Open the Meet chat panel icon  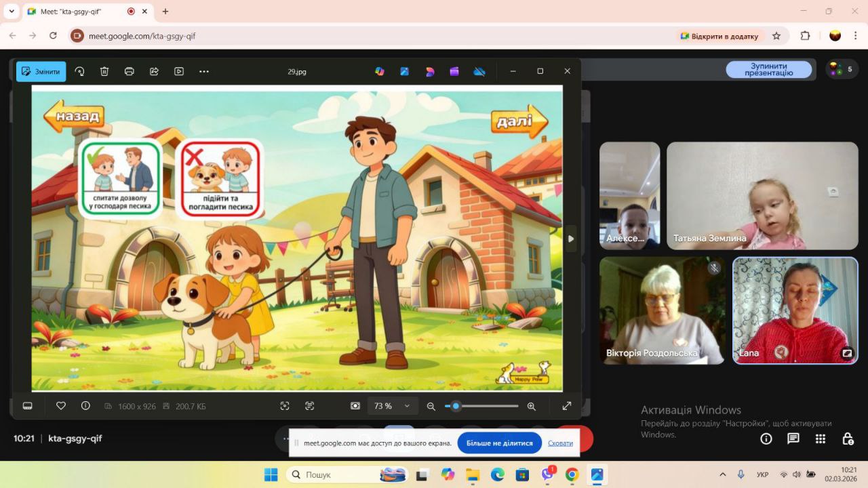tap(793, 439)
